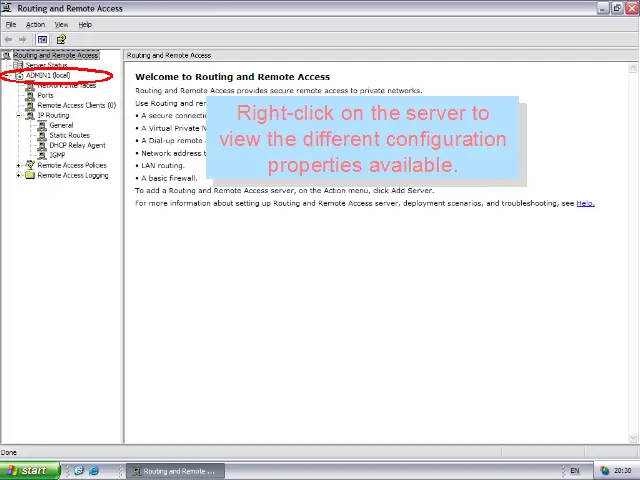Select Remote Access Policies label

click(x=72, y=165)
